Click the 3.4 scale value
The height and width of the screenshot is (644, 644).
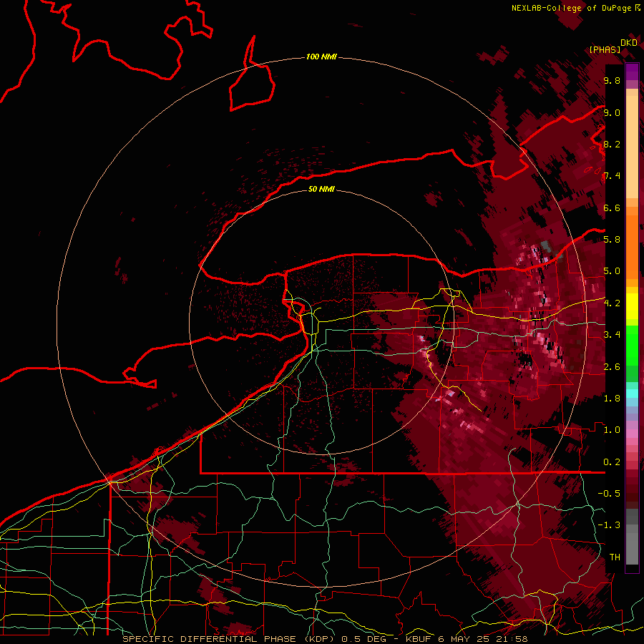point(612,335)
